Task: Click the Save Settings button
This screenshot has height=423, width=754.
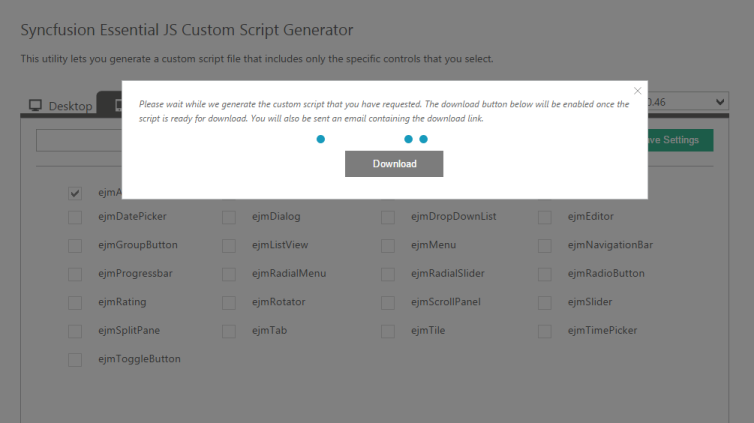Action: [680, 140]
